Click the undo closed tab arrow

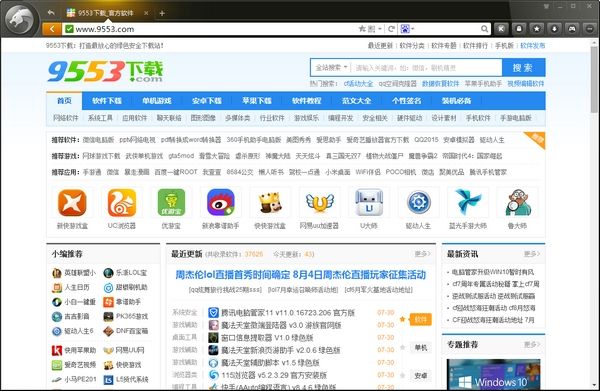[x=51, y=13]
